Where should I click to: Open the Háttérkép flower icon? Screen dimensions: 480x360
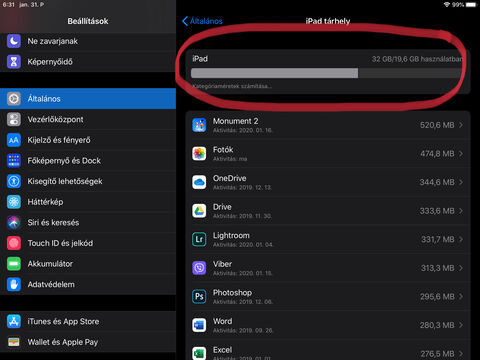14,202
